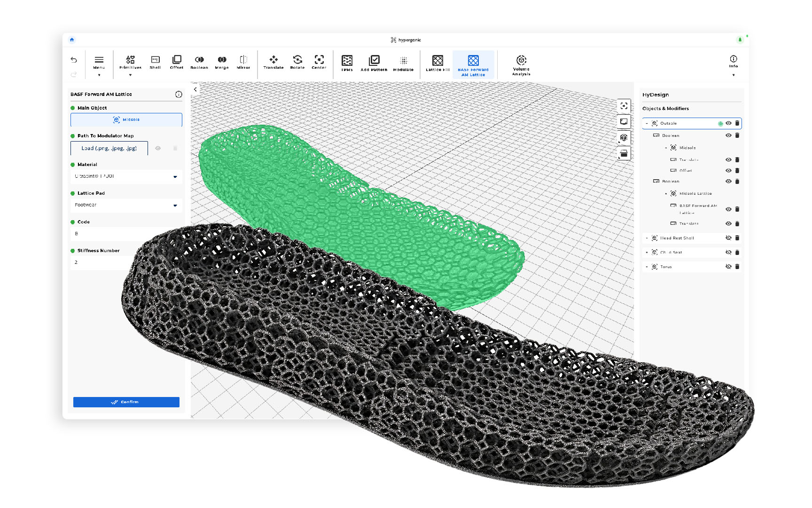This screenshot has height=508, width=812.
Task: Toggle visibility of Midsole Translate modifier
Action: pyautogui.click(x=729, y=160)
